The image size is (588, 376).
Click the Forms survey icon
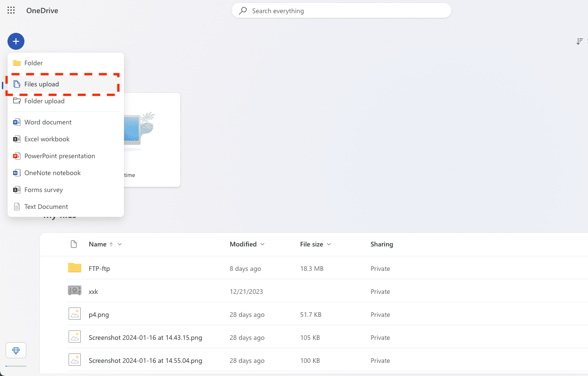pos(17,190)
